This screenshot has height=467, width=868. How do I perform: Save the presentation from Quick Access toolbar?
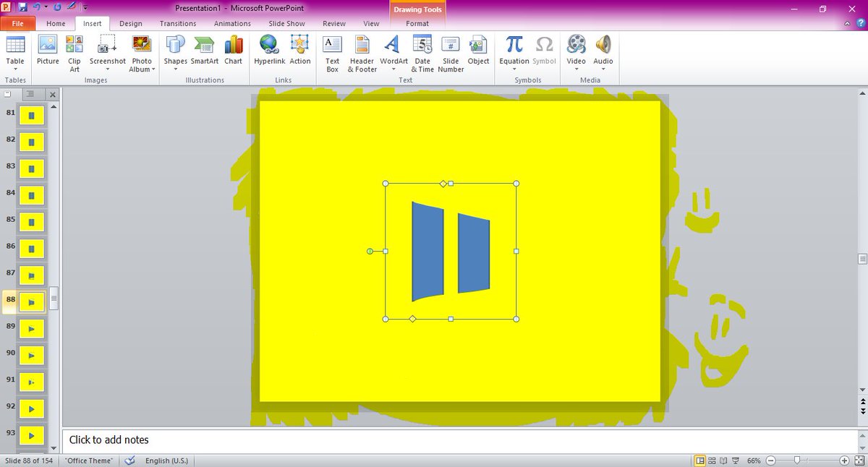click(23, 7)
